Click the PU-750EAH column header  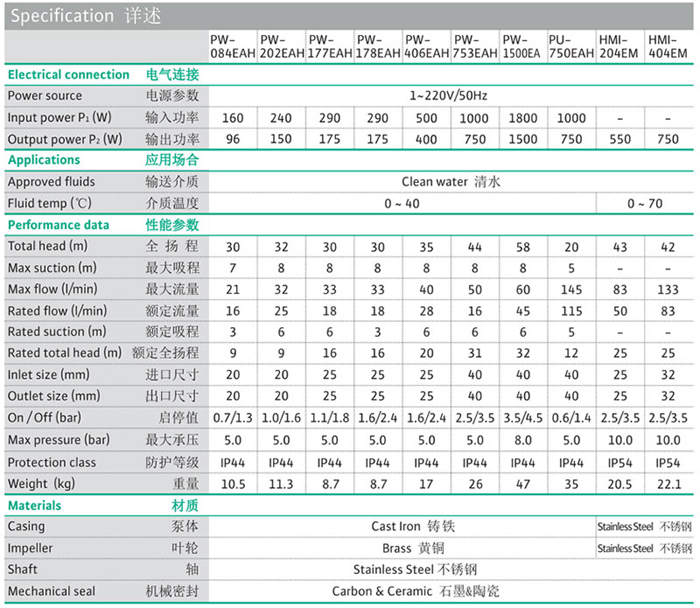pyautogui.click(x=571, y=46)
